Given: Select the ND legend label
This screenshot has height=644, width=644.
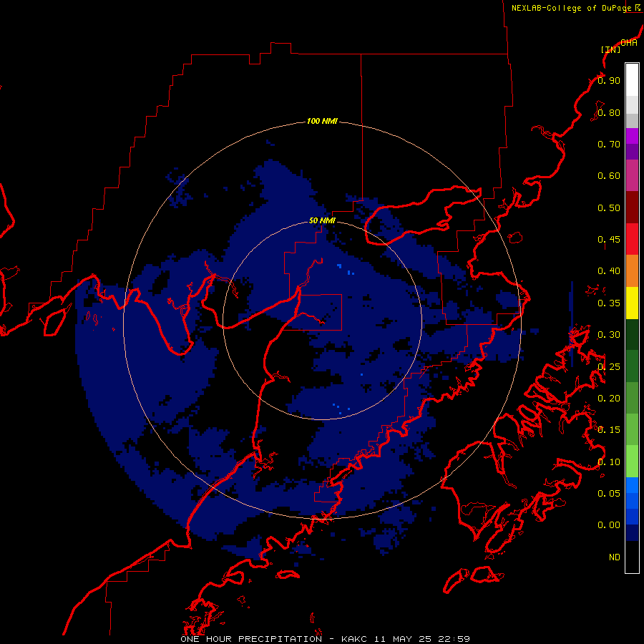Looking at the screenshot, I should 615,557.
